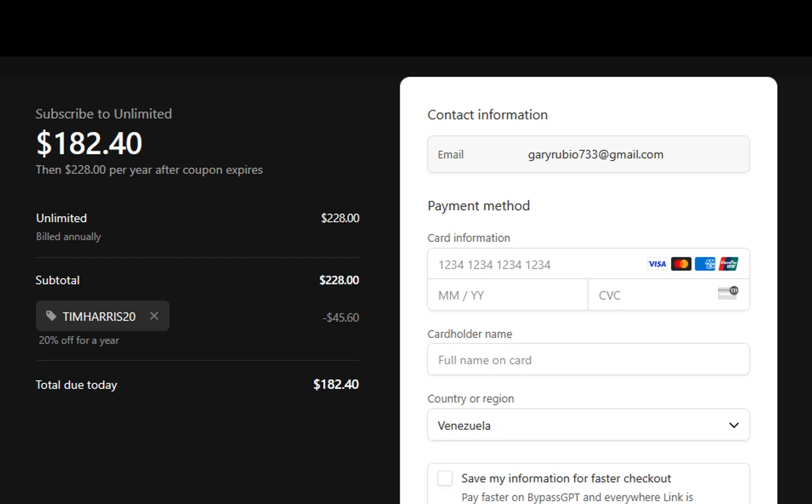Click the Email field with garyrubio733@gmail.com
Screen dimensions: 812x504
[x=588, y=154]
